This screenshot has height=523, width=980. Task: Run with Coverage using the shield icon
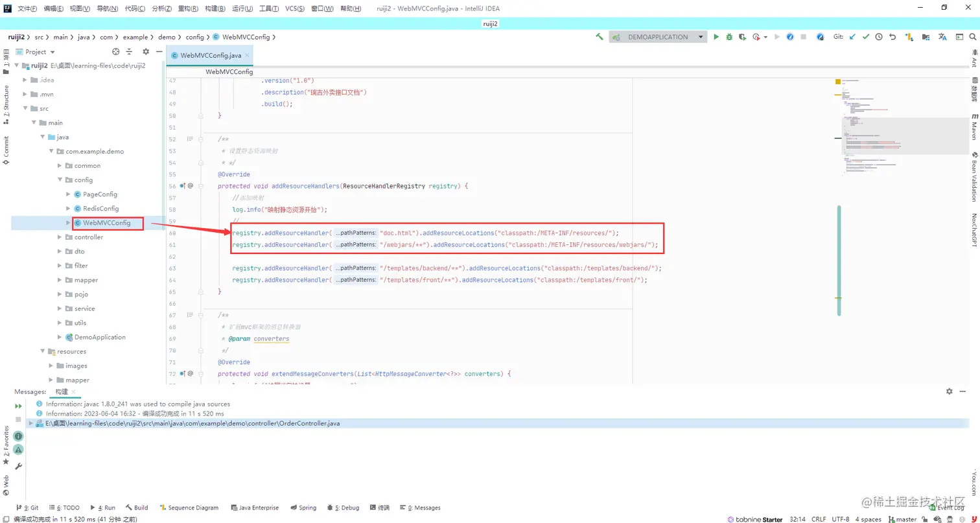[742, 37]
